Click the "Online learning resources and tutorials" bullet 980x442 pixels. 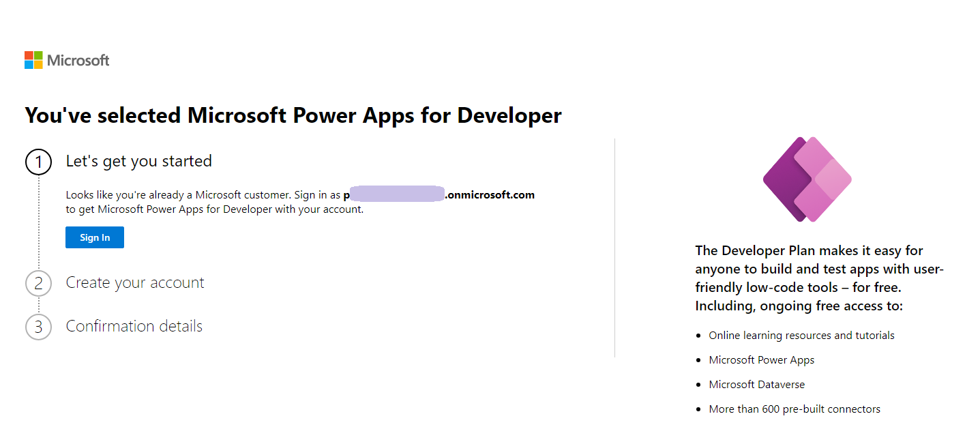point(801,335)
